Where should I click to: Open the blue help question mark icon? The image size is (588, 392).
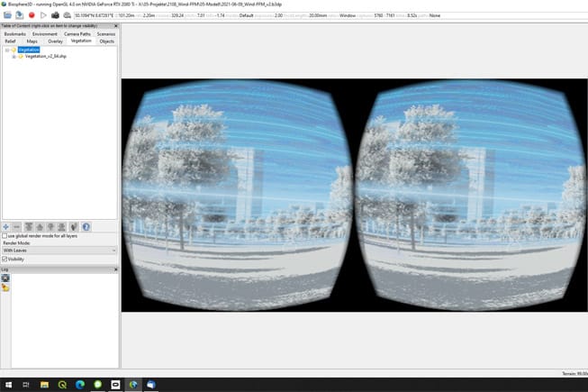pyautogui.click(x=86, y=226)
